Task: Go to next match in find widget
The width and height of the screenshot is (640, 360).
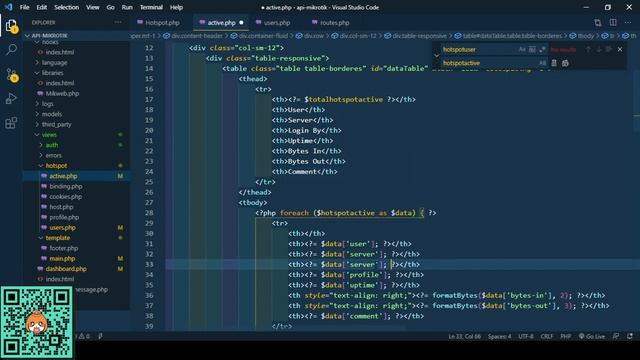Action: pos(598,49)
